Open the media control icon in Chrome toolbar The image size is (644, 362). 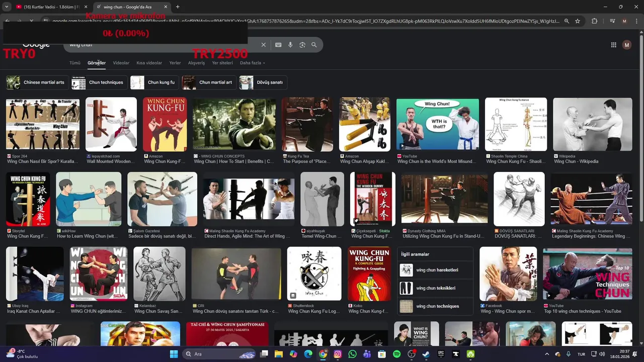click(x=612, y=21)
